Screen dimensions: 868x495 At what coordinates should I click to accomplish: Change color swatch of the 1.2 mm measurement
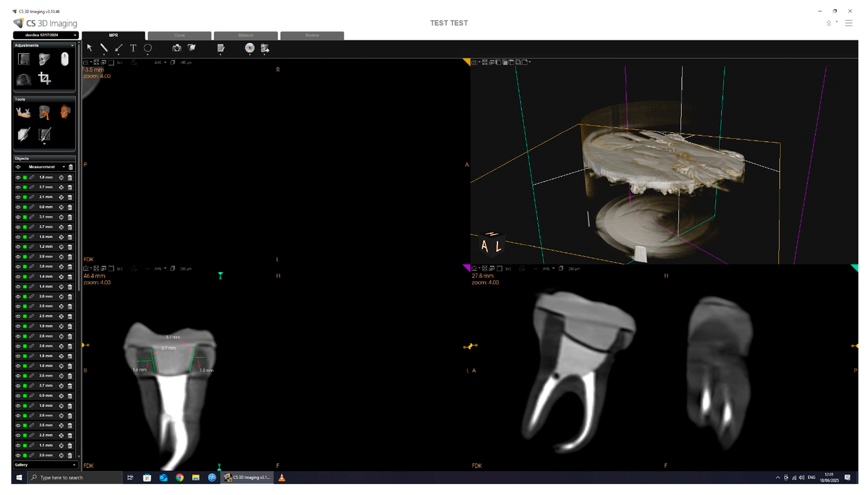[x=26, y=247]
